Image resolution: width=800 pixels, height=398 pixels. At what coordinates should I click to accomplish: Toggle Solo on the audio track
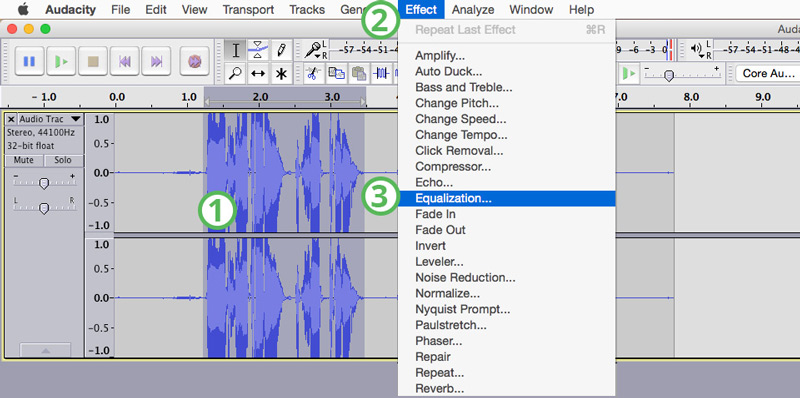point(63,160)
